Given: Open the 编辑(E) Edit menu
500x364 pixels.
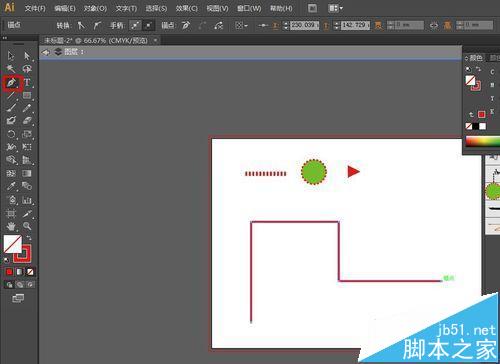Looking at the screenshot, I should point(65,8).
